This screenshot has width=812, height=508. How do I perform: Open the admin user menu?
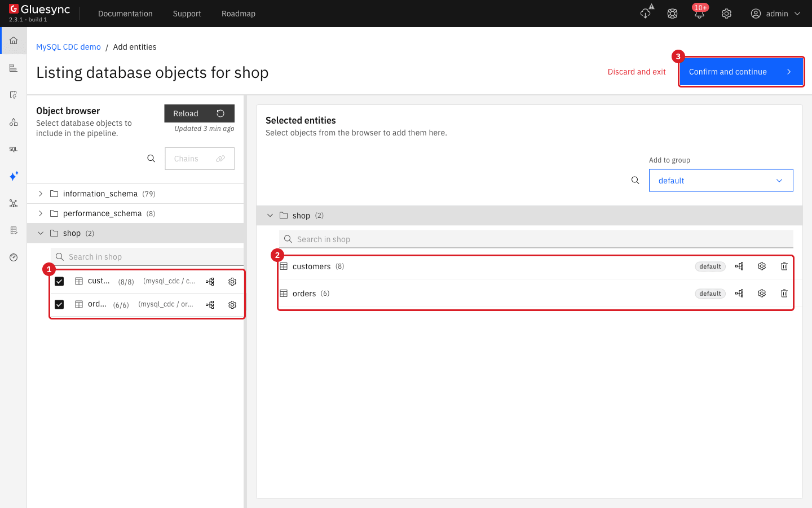point(775,14)
